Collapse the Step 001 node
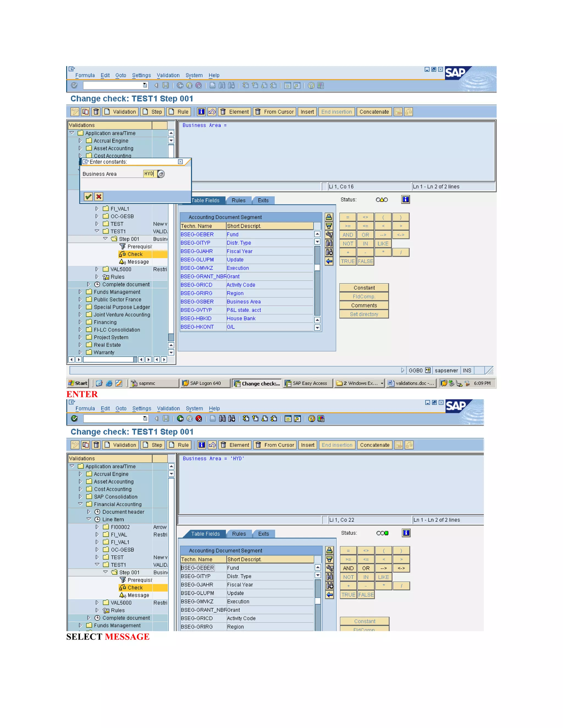 pos(105,239)
